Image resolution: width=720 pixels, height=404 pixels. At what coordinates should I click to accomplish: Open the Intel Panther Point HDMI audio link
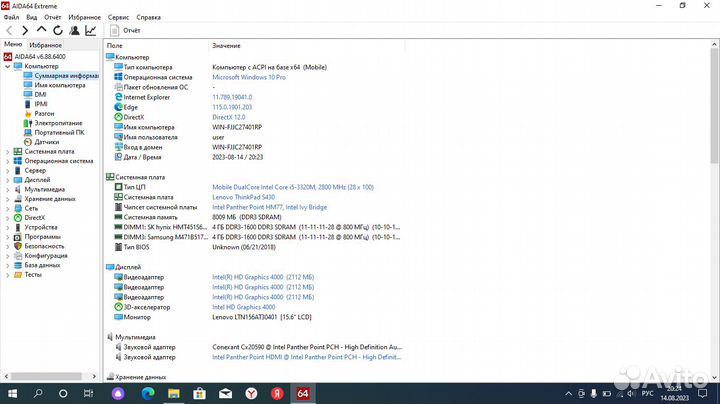[307, 357]
